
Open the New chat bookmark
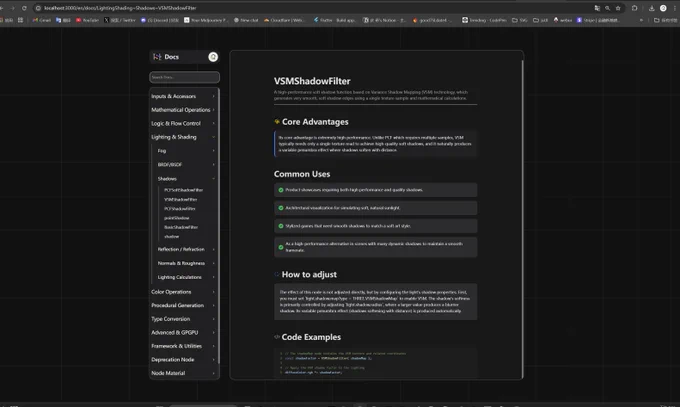tap(246, 20)
